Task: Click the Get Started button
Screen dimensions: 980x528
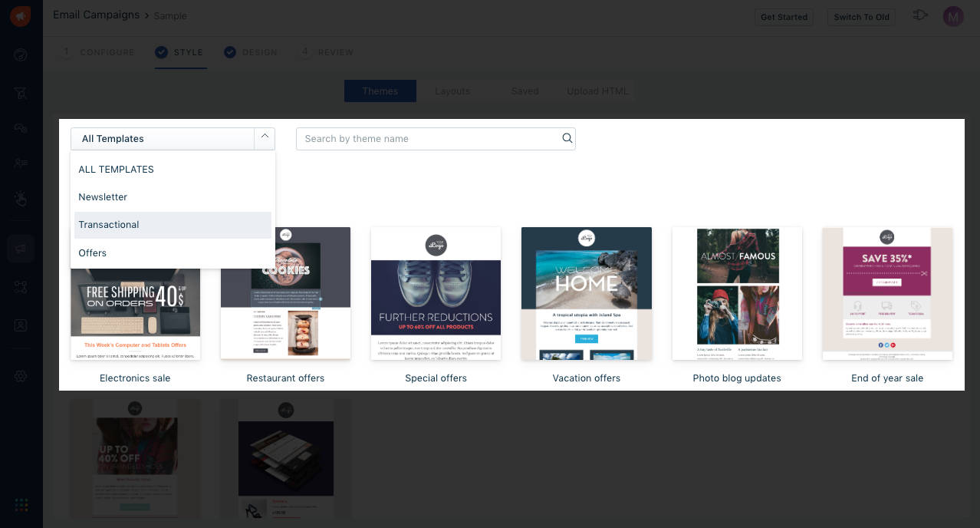Action: point(784,17)
